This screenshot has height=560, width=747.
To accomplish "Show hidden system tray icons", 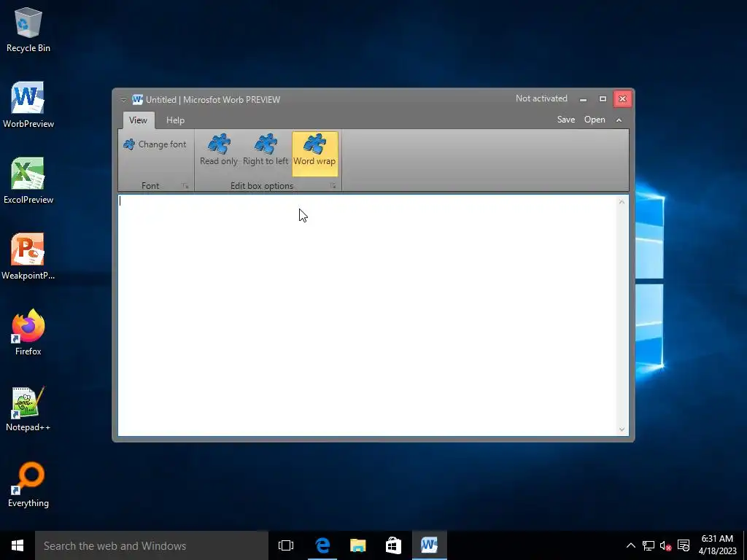I will point(631,545).
